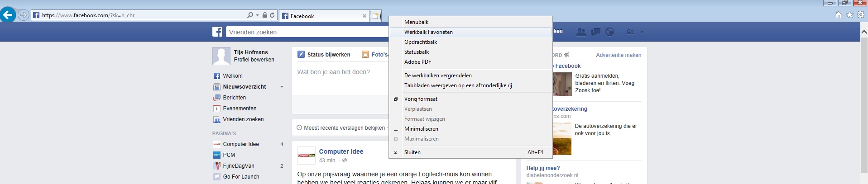Refresh the page with the reload icon
Image resolution: width=868 pixels, height=184 pixels.
pos(272,15)
